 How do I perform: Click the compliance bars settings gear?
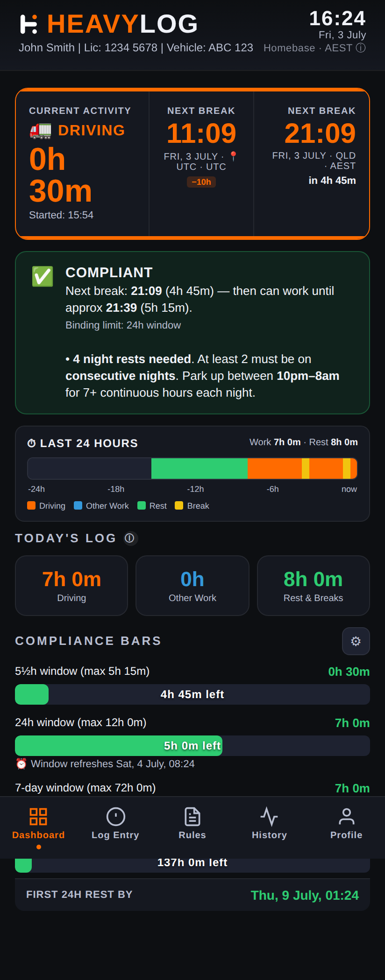tap(356, 641)
